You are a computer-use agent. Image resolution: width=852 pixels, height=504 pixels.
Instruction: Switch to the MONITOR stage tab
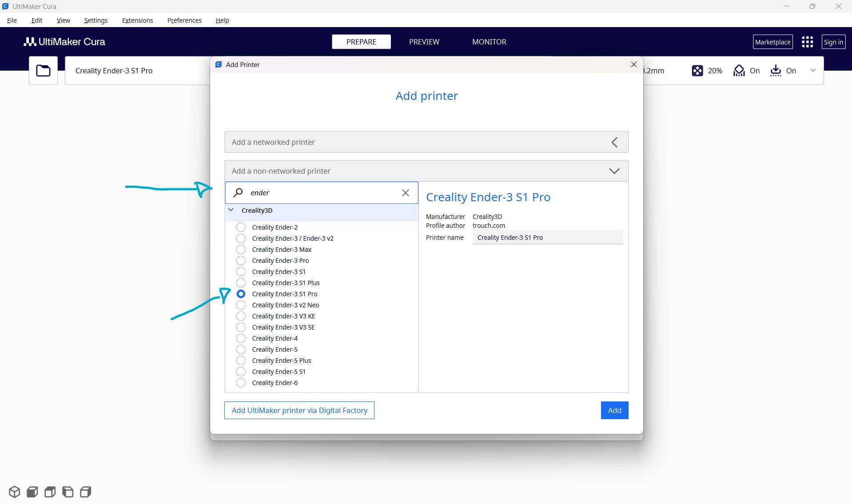489,42
